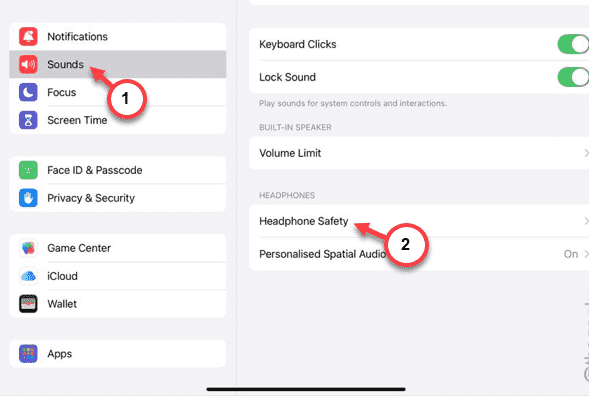The image size is (589, 396).
Task: Tap the Apps grid icon
Action: coord(28,354)
